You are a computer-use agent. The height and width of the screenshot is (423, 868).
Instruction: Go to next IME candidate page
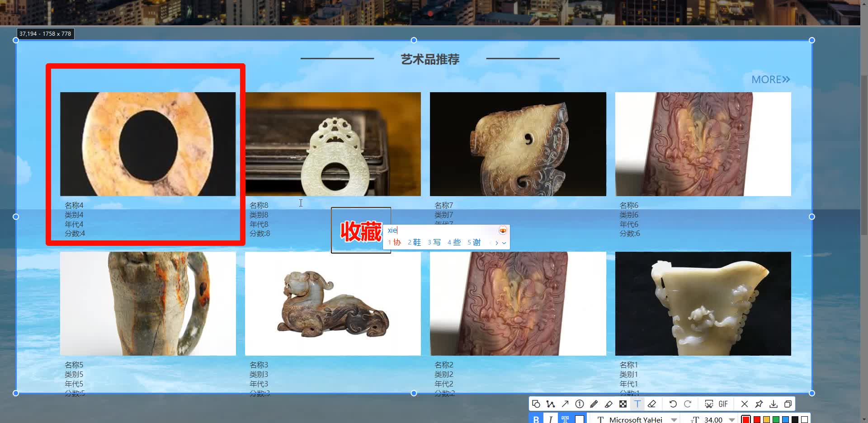(497, 243)
